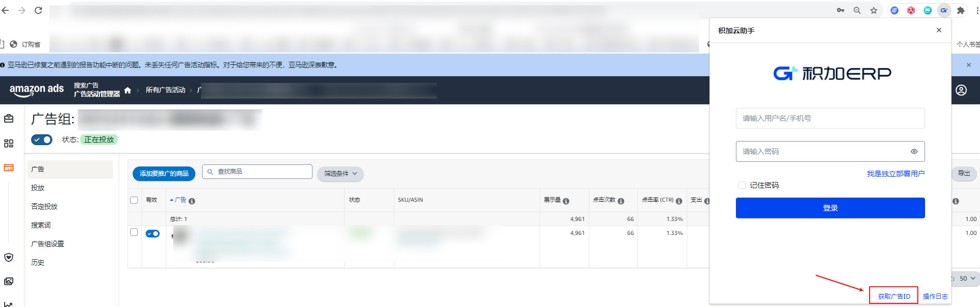Click info icon next to 展示量 header
The image size is (980, 307).
coord(566,201)
